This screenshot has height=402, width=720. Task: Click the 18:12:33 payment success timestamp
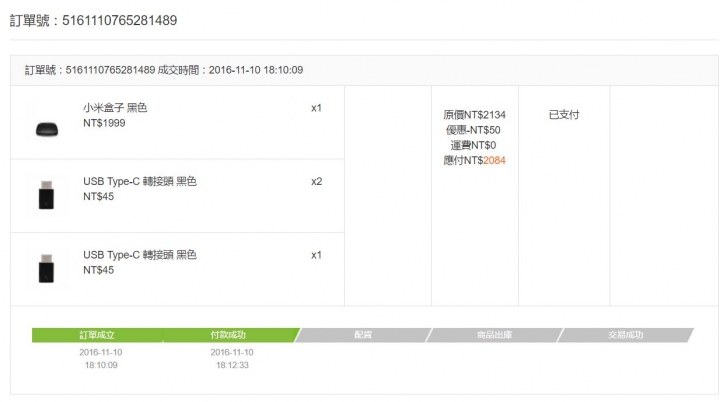pyautogui.click(x=232, y=365)
